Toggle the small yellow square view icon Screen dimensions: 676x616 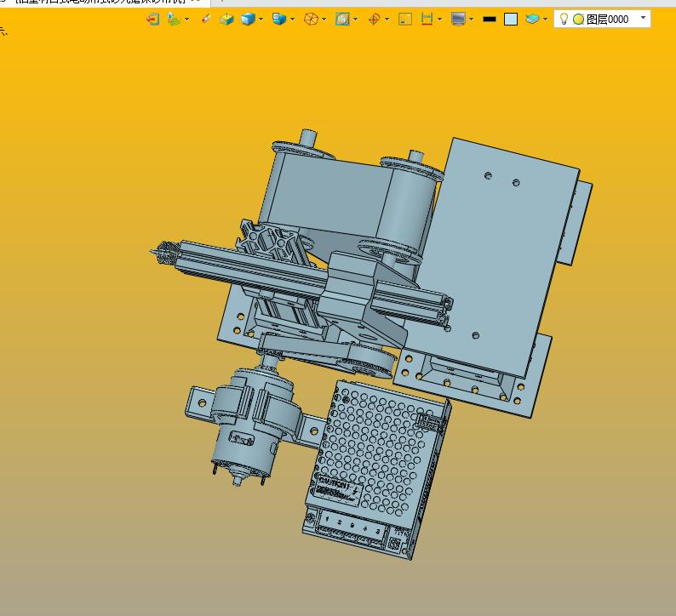pyautogui.click(x=405, y=20)
